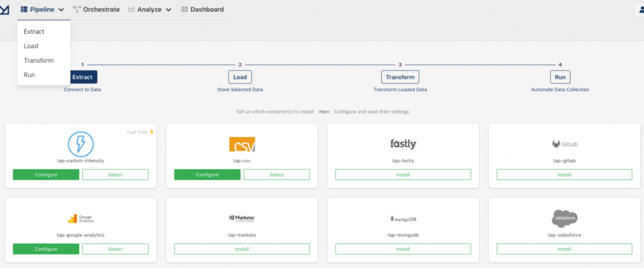Viewport: 644px width, 268px height.
Task: Install the tap-gitlab extractor
Action: (564, 174)
